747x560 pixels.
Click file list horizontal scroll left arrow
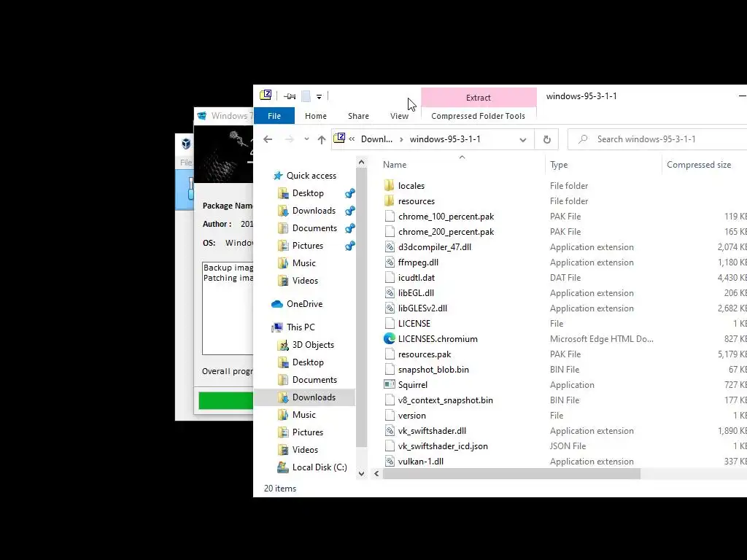[x=376, y=474]
